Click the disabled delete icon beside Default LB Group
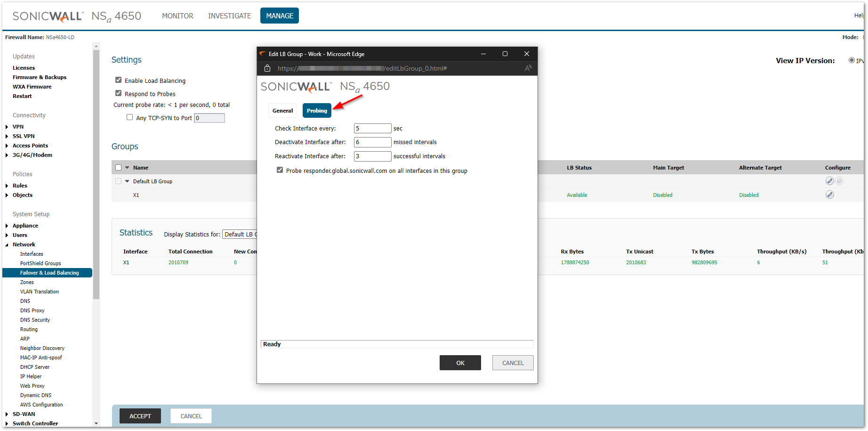Image resolution: width=868 pixels, height=431 pixels. (x=839, y=181)
